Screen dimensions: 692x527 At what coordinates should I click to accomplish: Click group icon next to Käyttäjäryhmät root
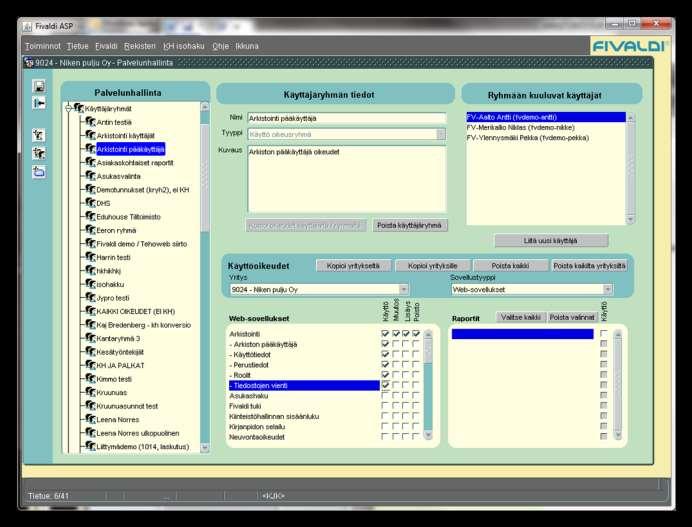point(79,108)
